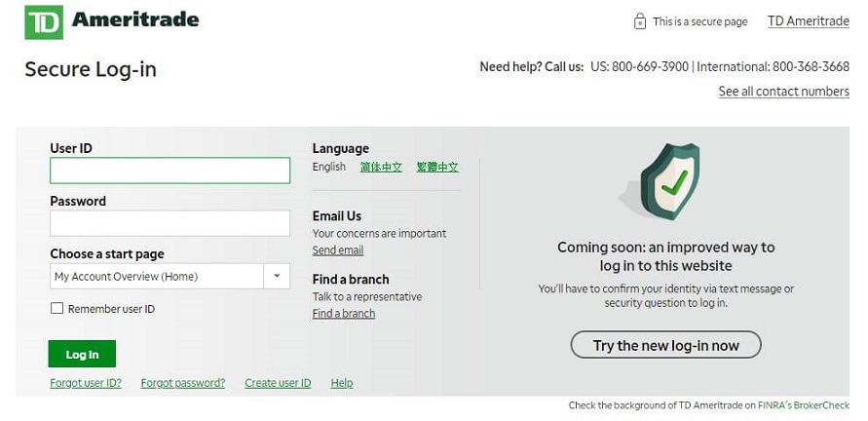The image size is (868, 421).
Task: Open FINRA's BrokerCheck link
Action: click(x=804, y=405)
